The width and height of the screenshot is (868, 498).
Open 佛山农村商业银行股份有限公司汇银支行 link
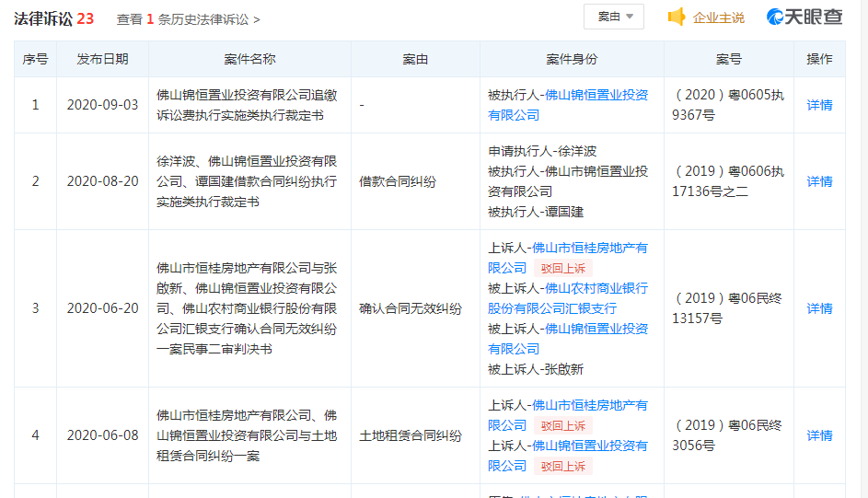pyautogui.click(x=568, y=298)
